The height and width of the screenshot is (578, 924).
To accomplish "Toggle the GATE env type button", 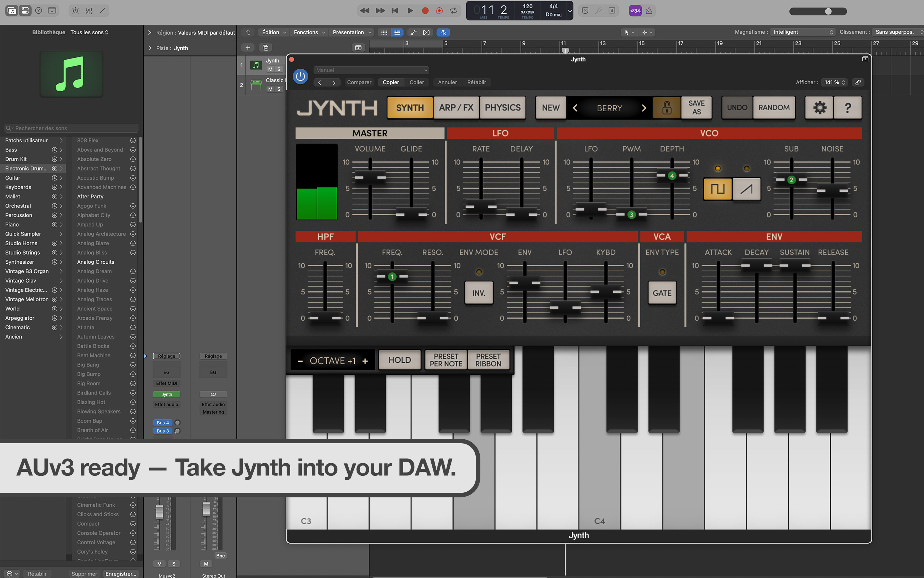I will pos(662,293).
